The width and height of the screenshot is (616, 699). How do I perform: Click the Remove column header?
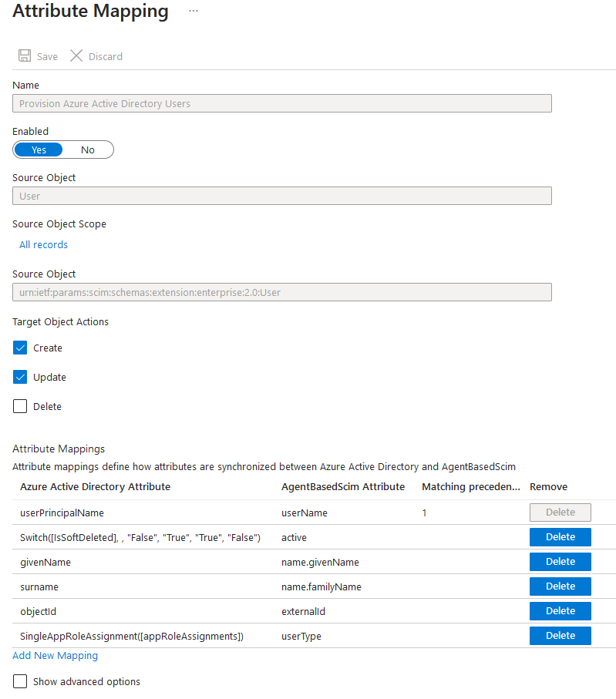(548, 487)
